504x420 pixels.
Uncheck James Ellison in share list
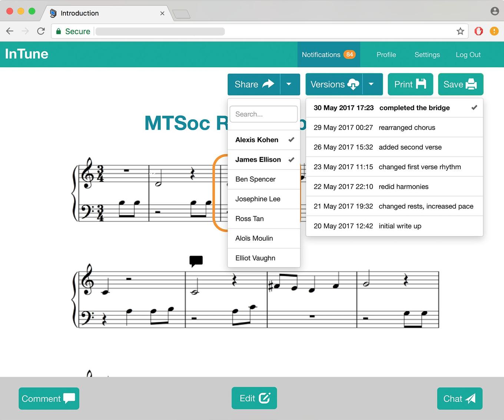point(264,160)
